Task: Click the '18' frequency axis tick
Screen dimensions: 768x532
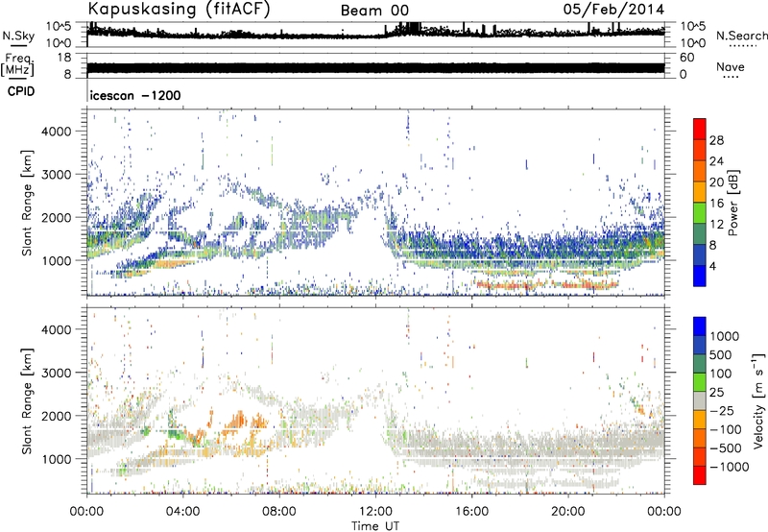Action: click(x=64, y=58)
